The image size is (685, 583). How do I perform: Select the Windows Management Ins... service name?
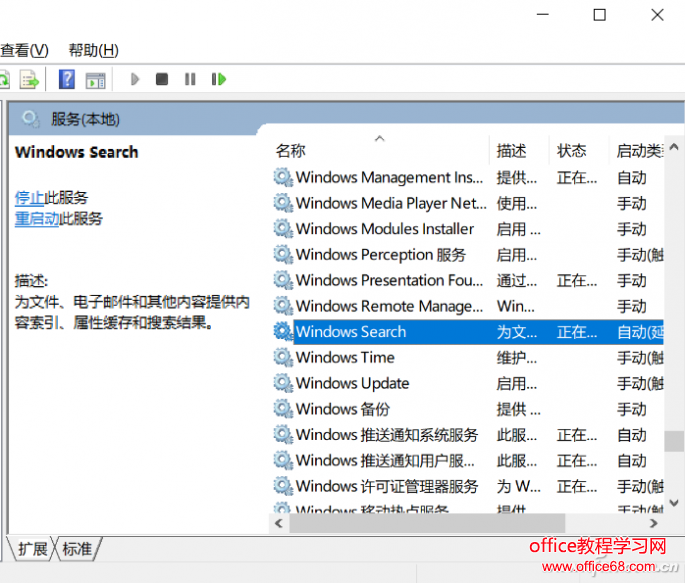coord(389,177)
